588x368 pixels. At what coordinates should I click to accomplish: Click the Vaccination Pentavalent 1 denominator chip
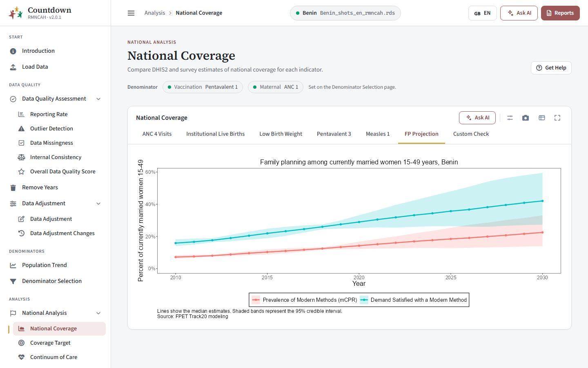coord(203,87)
